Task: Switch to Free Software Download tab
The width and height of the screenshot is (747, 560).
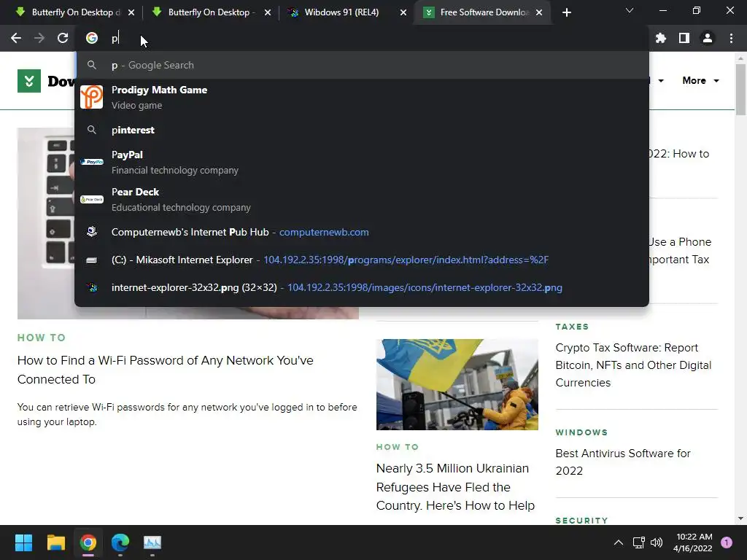Action: (483, 12)
